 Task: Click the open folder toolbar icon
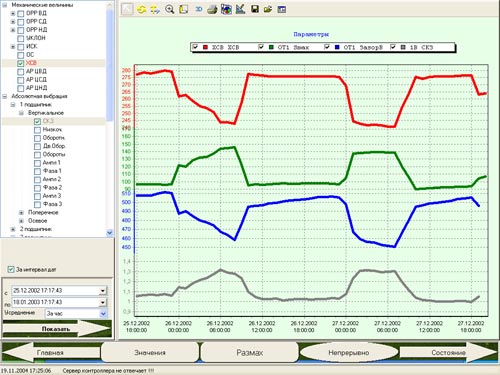tap(268, 9)
